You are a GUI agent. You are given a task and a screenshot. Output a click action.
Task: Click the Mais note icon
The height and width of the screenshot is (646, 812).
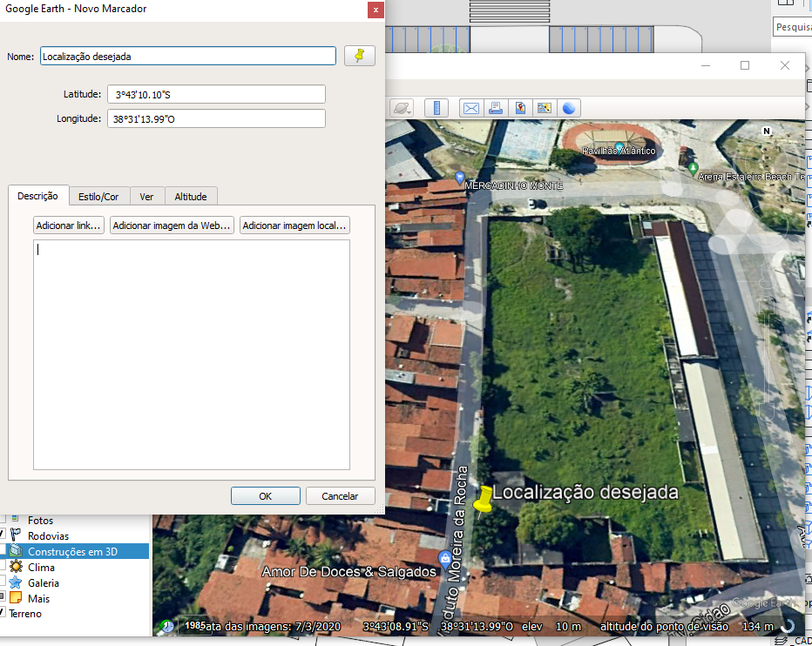point(16,598)
